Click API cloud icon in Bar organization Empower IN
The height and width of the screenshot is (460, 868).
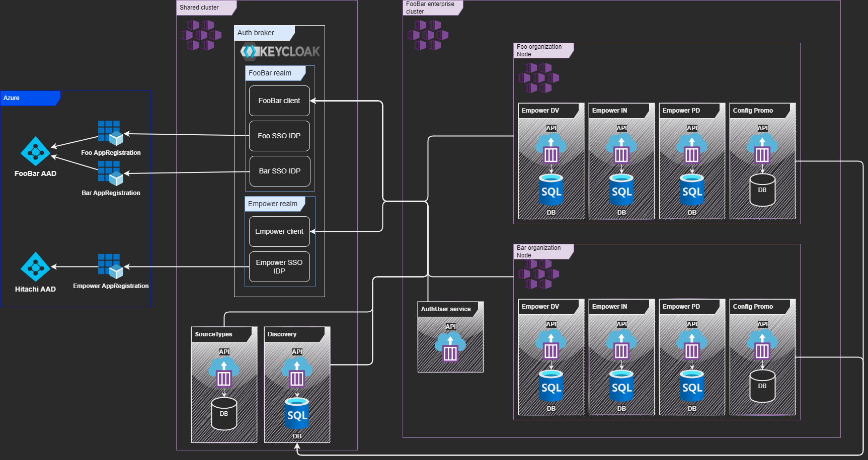pos(621,344)
